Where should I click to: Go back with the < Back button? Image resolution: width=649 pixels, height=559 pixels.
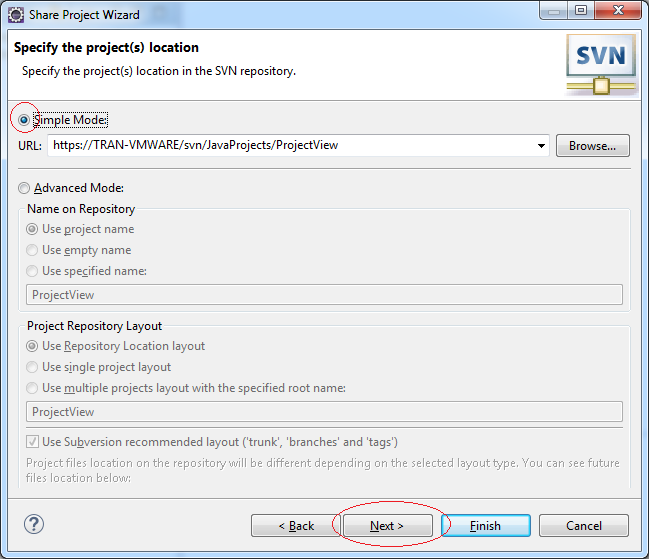click(296, 526)
